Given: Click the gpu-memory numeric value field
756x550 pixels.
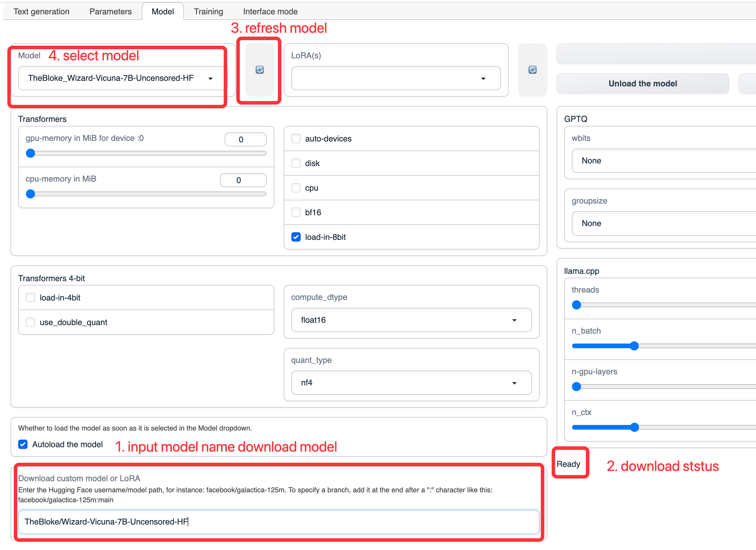Looking at the screenshot, I should click(x=245, y=139).
